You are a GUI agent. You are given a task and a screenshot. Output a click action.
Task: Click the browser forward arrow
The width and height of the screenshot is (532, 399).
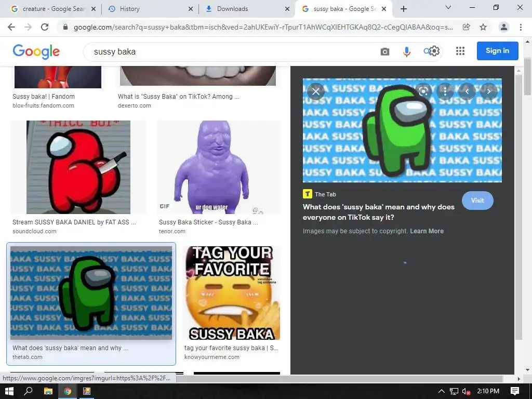(28, 27)
